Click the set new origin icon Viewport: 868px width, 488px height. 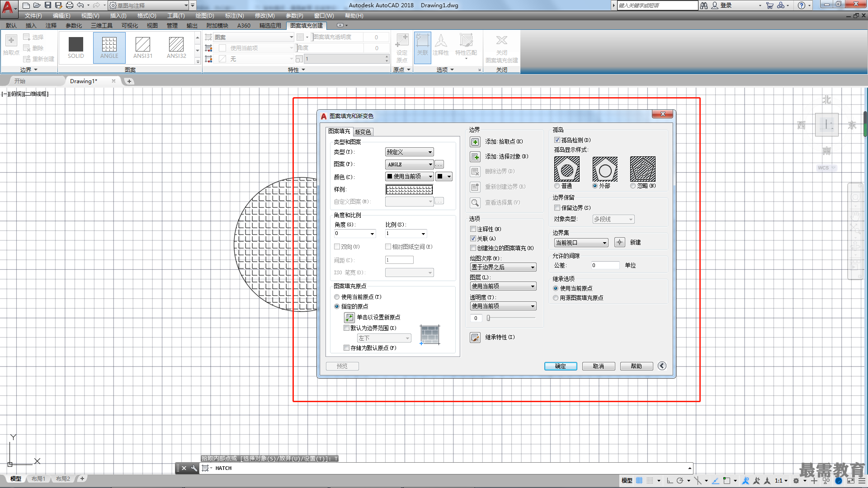point(349,318)
